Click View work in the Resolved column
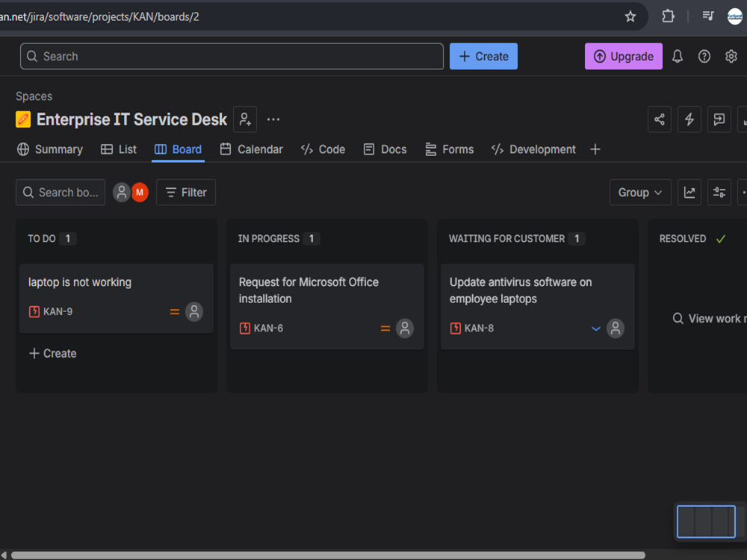 (709, 319)
